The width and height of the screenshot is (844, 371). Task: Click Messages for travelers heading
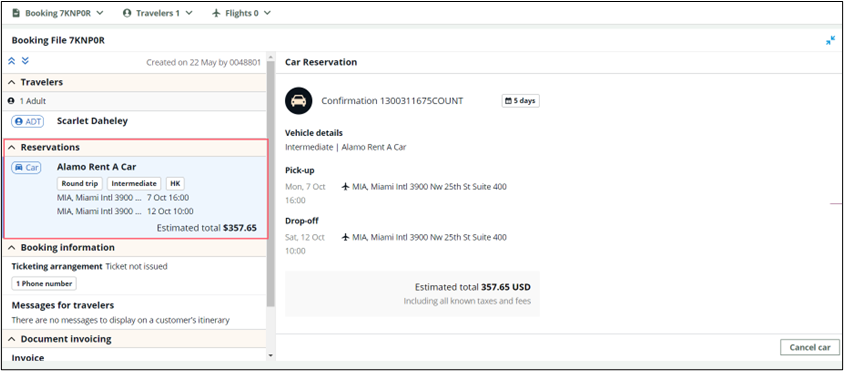tap(63, 305)
